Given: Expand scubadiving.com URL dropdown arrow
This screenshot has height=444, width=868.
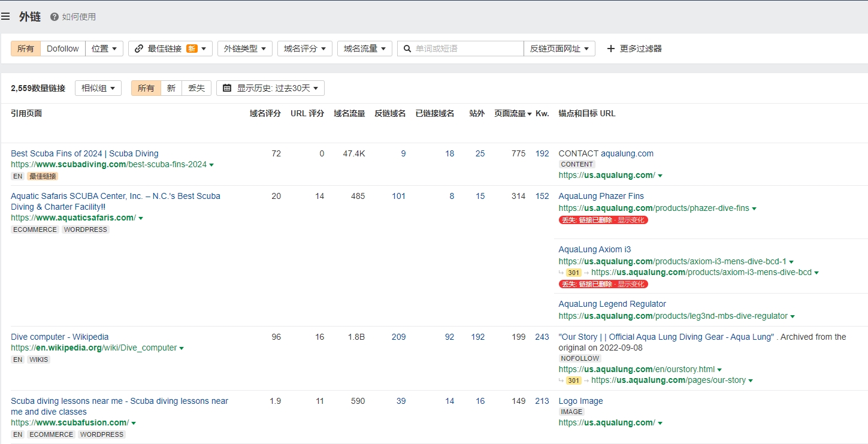Looking at the screenshot, I should click(x=211, y=165).
